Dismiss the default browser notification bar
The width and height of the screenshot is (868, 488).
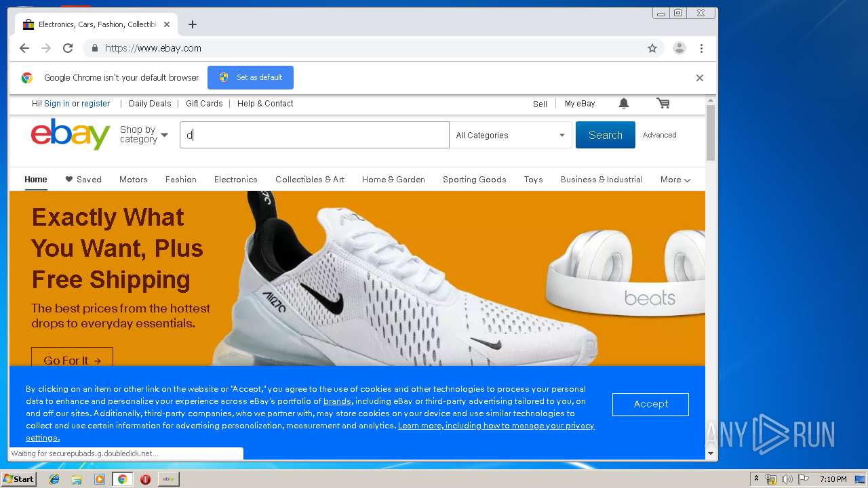tap(700, 78)
